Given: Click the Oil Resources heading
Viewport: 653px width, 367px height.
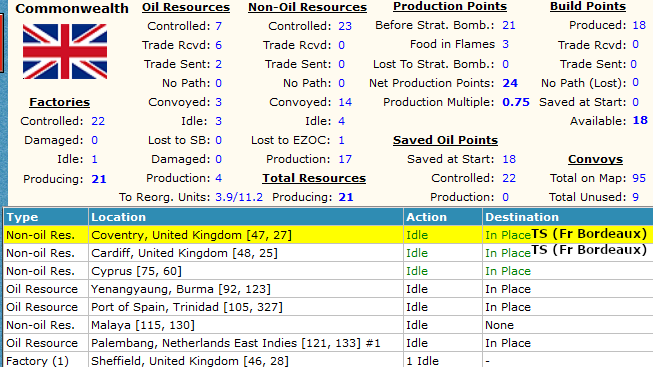Looking at the screenshot, I should 186,7.
